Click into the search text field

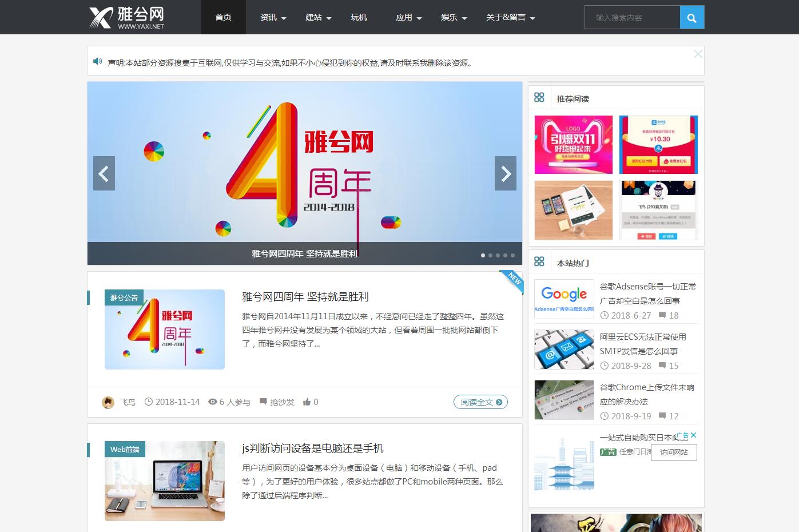pyautogui.click(x=632, y=18)
